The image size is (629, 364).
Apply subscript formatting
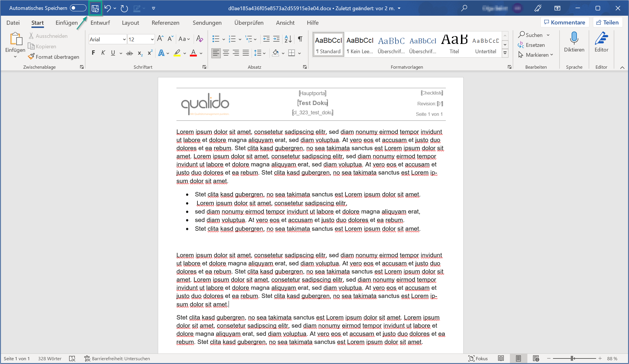pos(140,53)
